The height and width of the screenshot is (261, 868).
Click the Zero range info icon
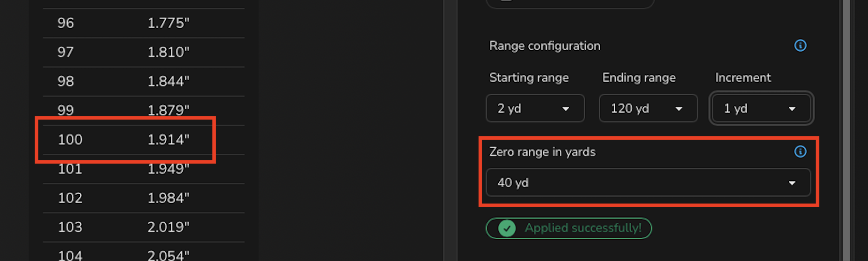click(800, 151)
